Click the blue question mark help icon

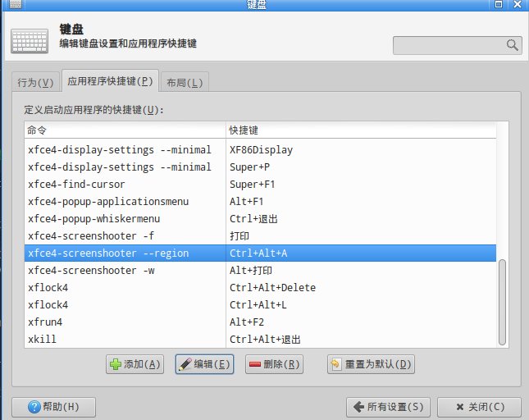[34, 407]
